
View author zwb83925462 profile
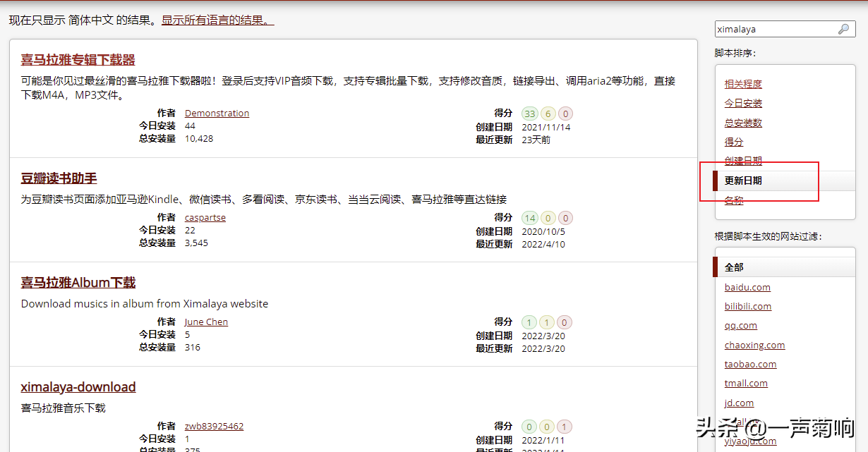click(x=214, y=426)
